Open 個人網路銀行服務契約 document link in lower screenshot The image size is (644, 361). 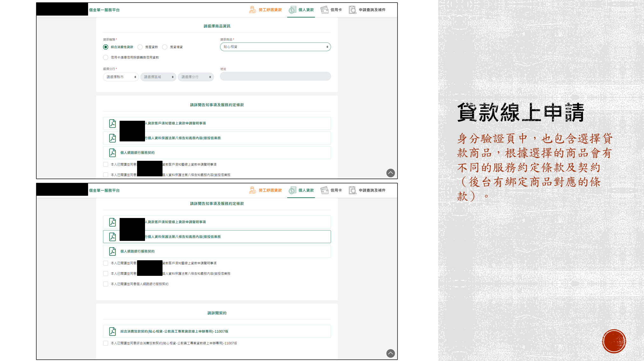click(x=217, y=251)
